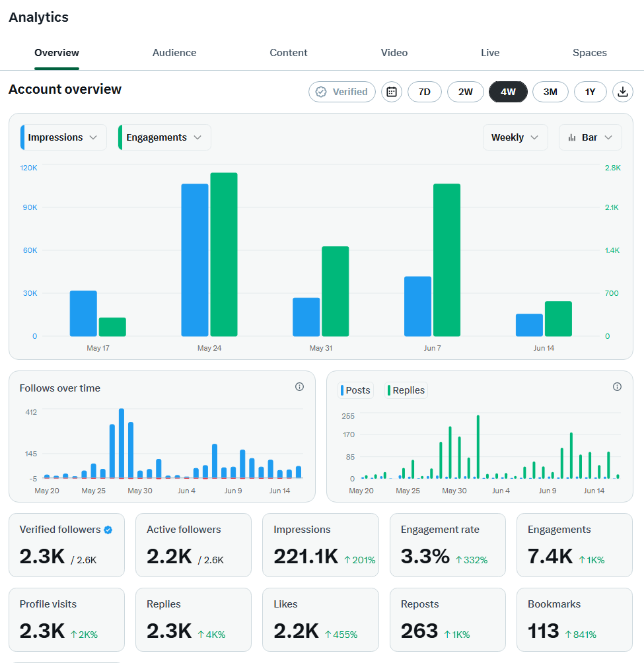Click the May 17 impressions blue bar
644x663 pixels.
coord(83,313)
